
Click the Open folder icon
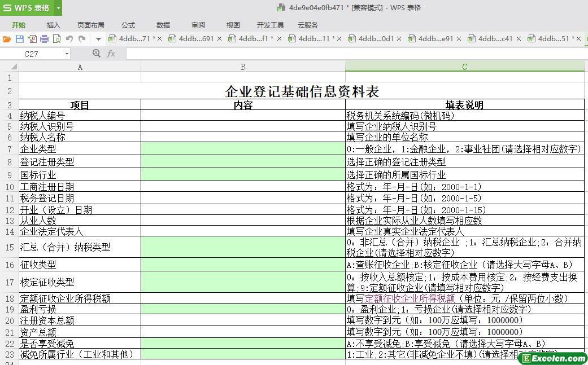coord(7,39)
